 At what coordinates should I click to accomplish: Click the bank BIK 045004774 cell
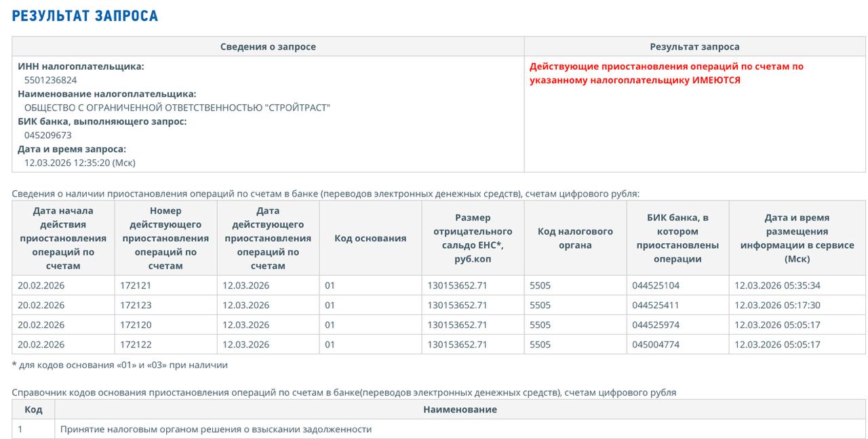click(x=655, y=344)
